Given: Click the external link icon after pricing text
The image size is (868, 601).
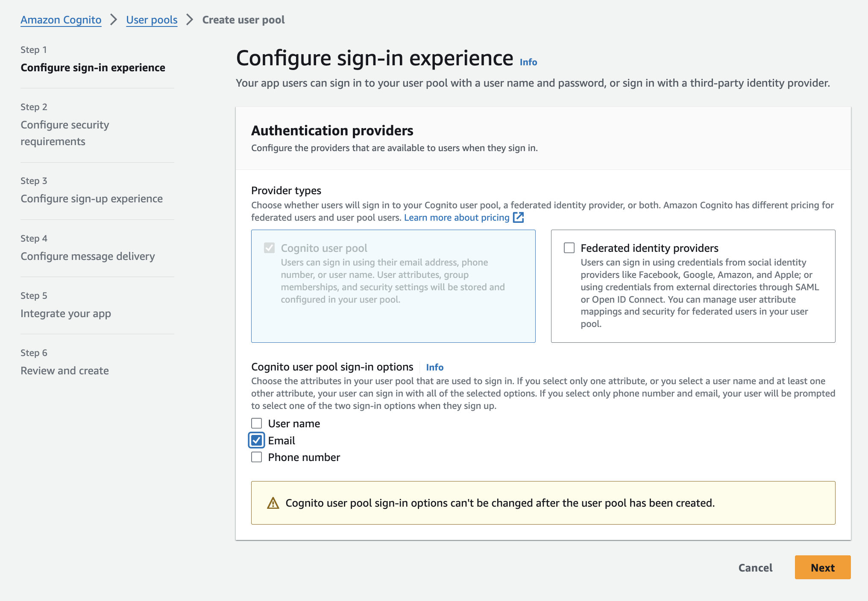Looking at the screenshot, I should [x=518, y=217].
